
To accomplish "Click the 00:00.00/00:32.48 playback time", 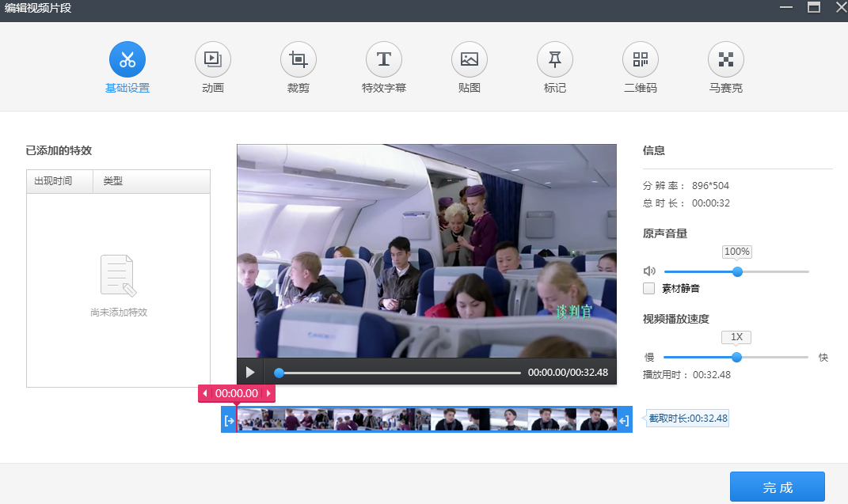I will click(568, 372).
